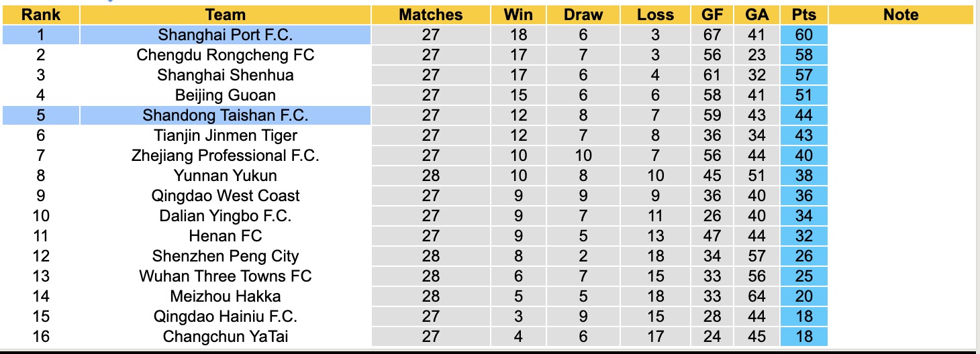980x354 pixels.
Task: Open the Chengdu Rongcheng FC team entry
Action: pyautogui.click(x=225, y=55)
